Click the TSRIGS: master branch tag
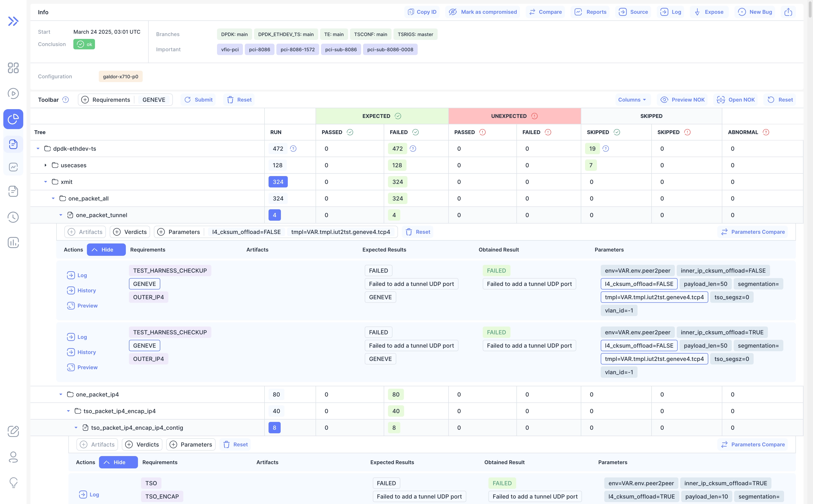The image size is (813, 504). coord(415,34)
